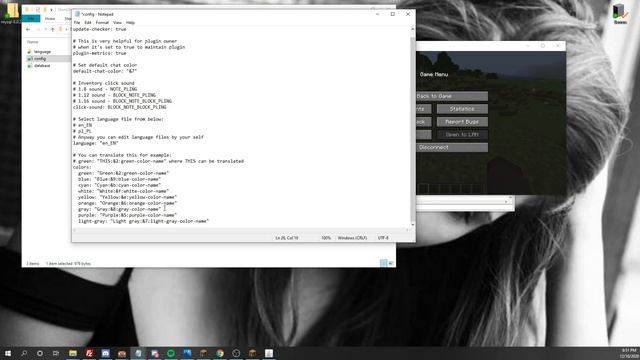640x360 pixels.
Task: Open Notepad Help menu
Action: click(130, 23)
